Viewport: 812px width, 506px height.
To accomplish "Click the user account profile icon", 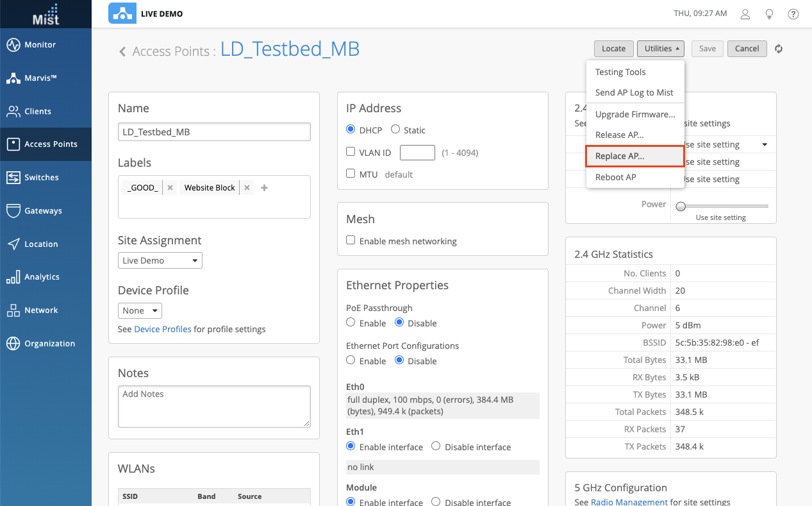I will pyautogui.click(x=745, y=14).
